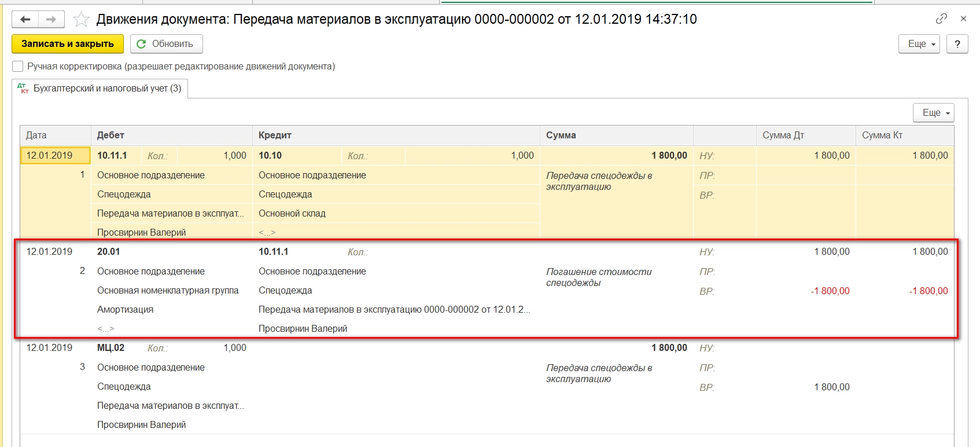Open help with the question mark button
Viewport: 980px width, 447px height.
pos(957,44)
